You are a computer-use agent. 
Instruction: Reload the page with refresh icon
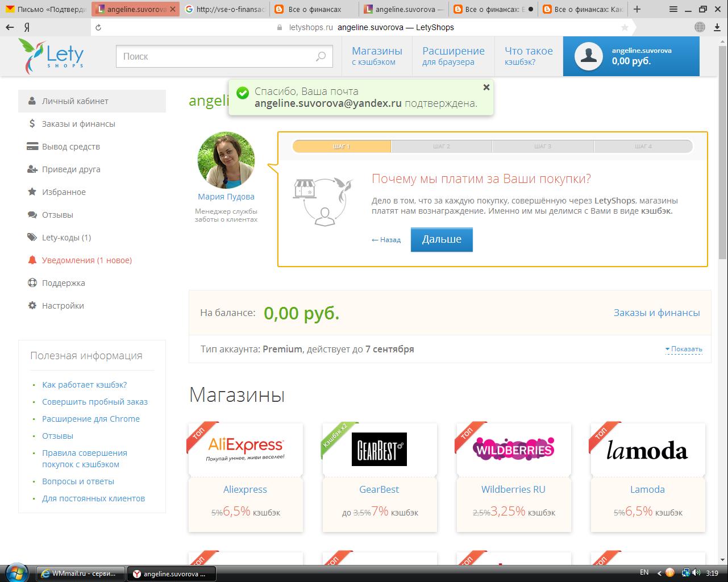pyautogui.click(x=98, y=27)
